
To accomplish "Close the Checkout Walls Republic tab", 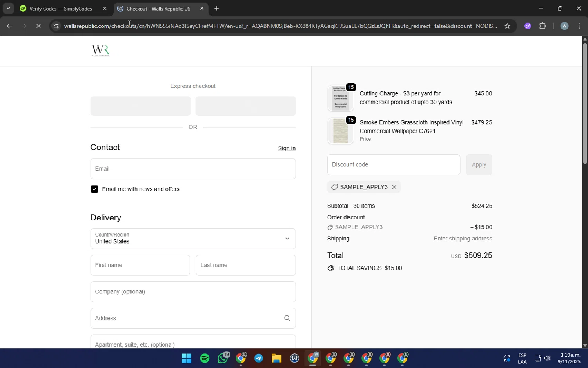I will tap(202, 9).
